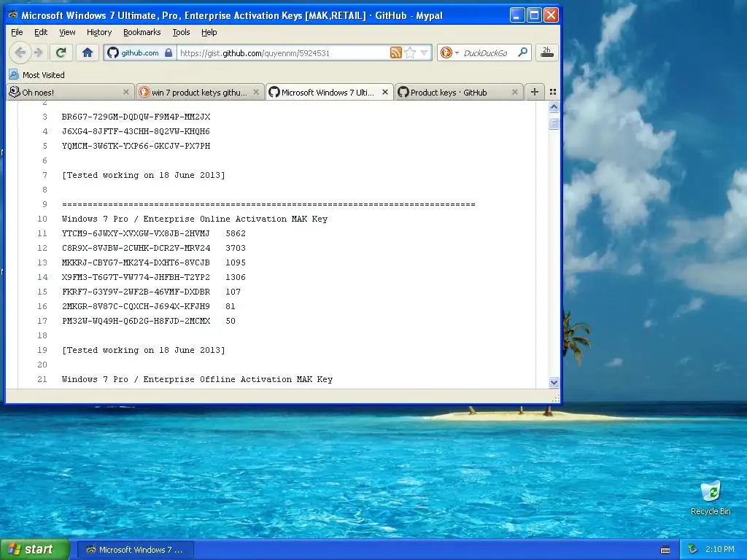Minimize the Mypal browser window
The width and height of the screenshot is (747, 560).
pos(517,15)
